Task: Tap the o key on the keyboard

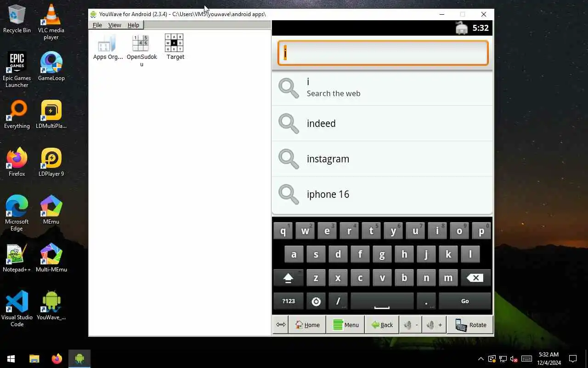Action: click(459, 231)
